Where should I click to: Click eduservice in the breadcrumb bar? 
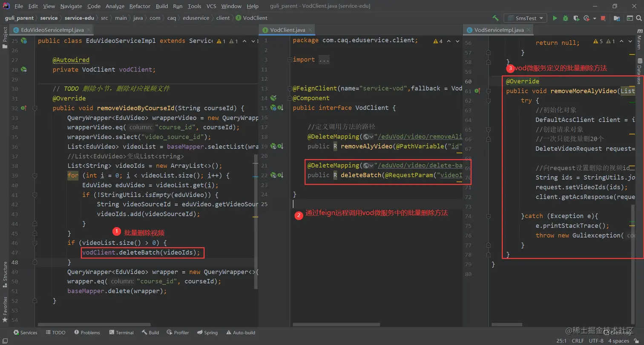pos(196,18)
